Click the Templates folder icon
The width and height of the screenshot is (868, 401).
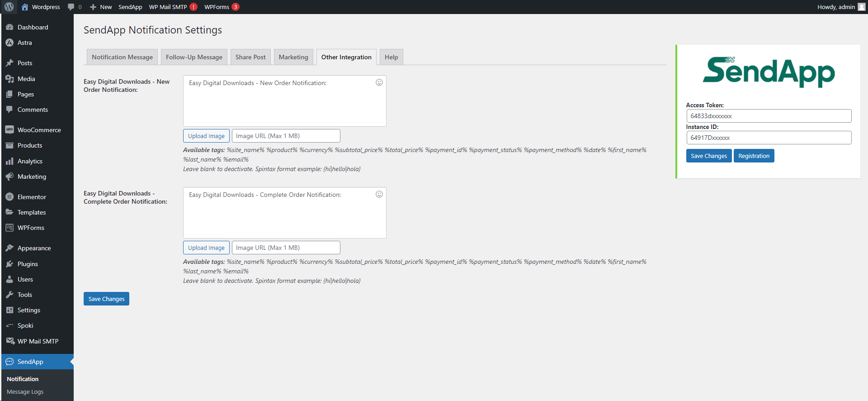pyautogui.click(x=9, y=212)
